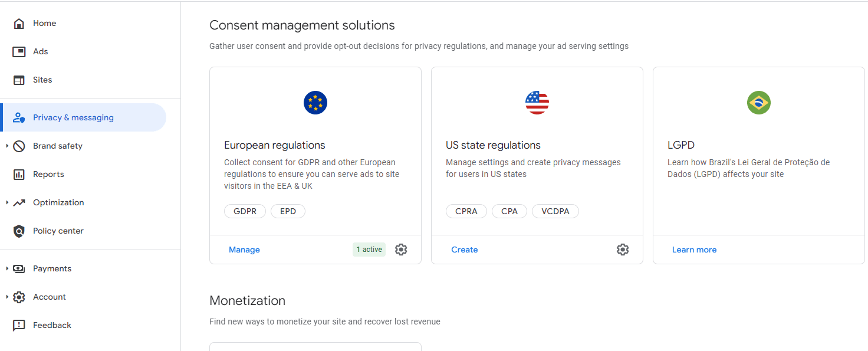
Task: Click the US states privacy messages description
Action: pos(533,168)
